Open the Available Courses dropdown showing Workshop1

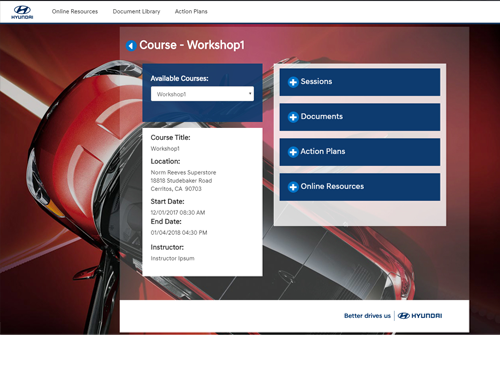tap(202, 94)
